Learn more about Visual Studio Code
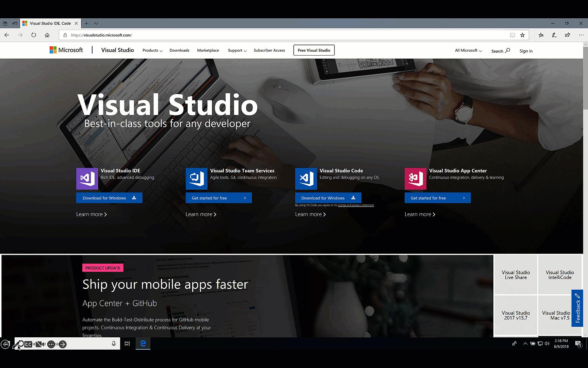 [x=310, y=214]
